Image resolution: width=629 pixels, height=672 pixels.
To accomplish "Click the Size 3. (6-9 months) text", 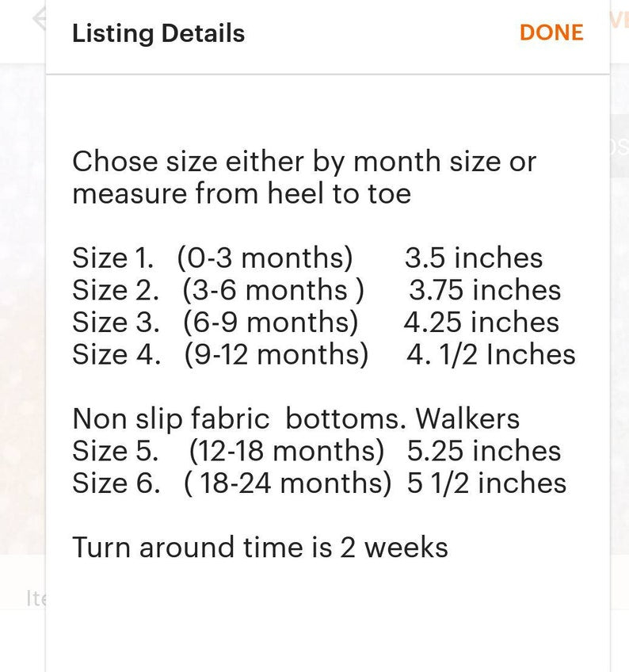I will coord(215,323).
